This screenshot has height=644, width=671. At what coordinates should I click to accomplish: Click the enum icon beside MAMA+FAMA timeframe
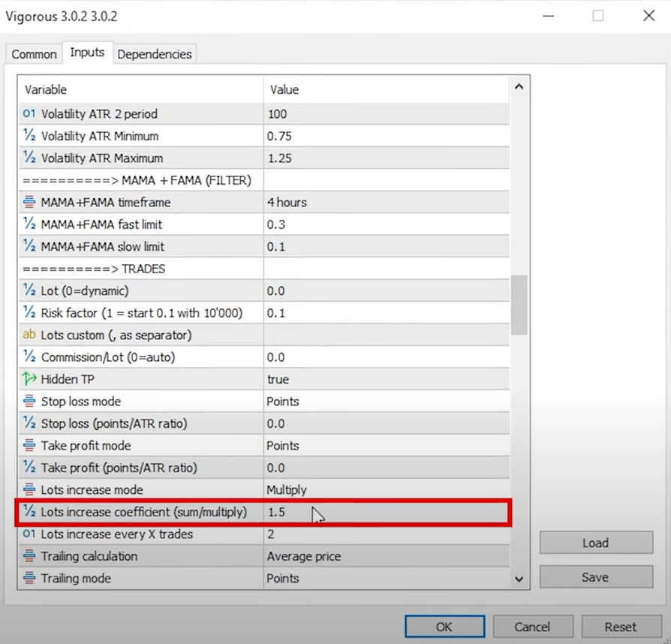coord(29,203)
